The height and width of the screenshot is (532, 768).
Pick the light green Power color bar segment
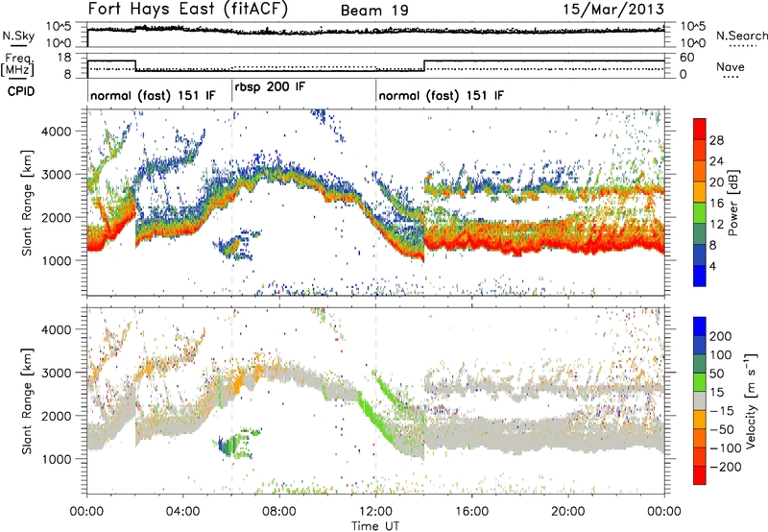tap(700, 212)
